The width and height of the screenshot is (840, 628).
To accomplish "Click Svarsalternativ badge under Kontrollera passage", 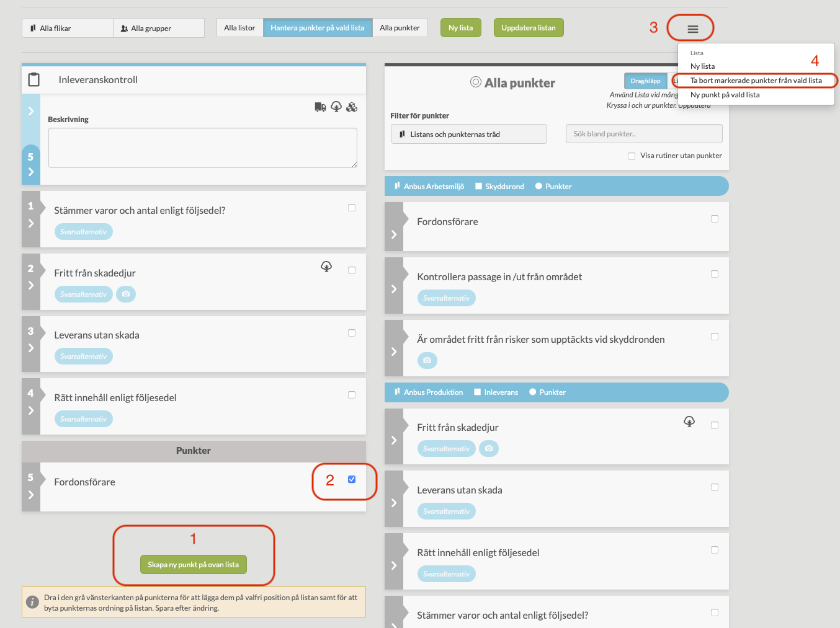I will pyautogui.click(x=446, y=298).
